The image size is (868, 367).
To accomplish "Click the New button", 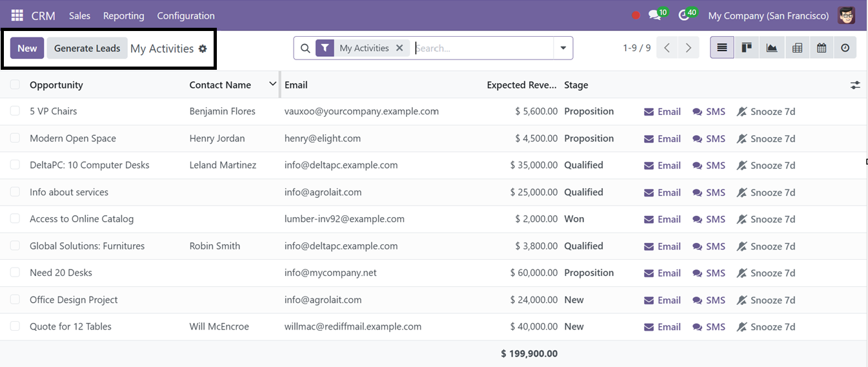I will [x=27, y=48].
